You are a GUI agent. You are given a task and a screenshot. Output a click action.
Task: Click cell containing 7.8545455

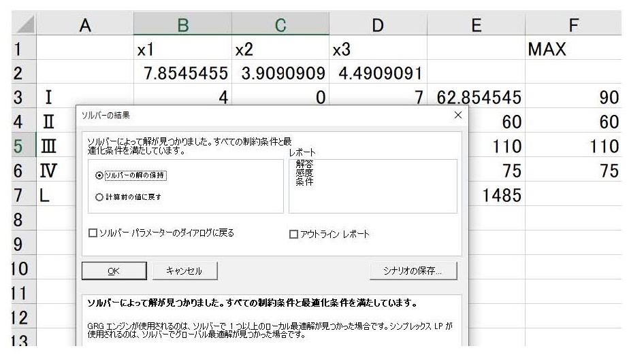[x=182, y=74]
